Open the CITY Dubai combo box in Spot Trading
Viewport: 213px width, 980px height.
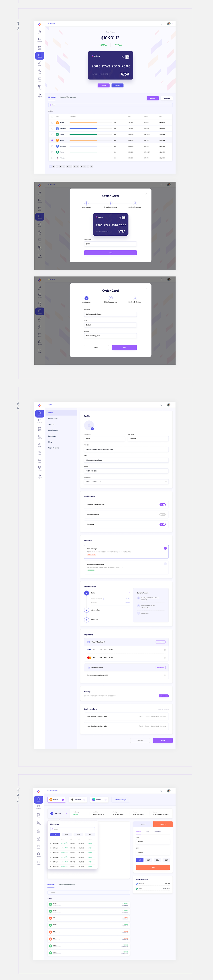click(x=153, y=852)
